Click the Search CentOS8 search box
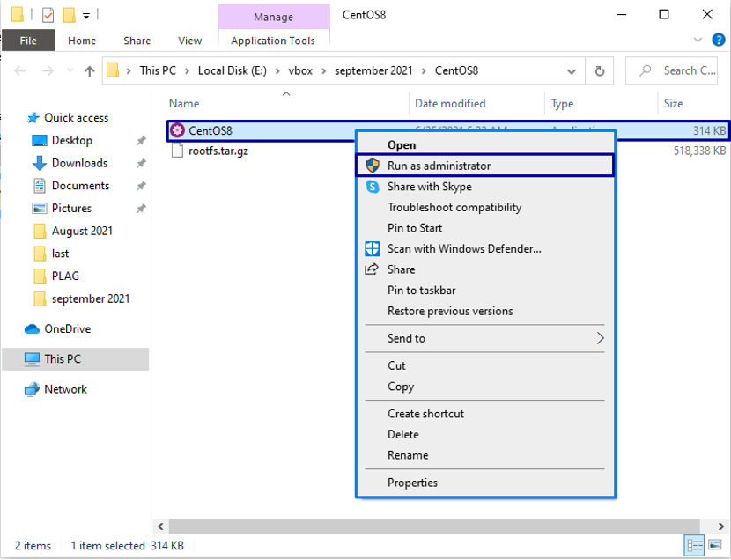 [671, 70]
